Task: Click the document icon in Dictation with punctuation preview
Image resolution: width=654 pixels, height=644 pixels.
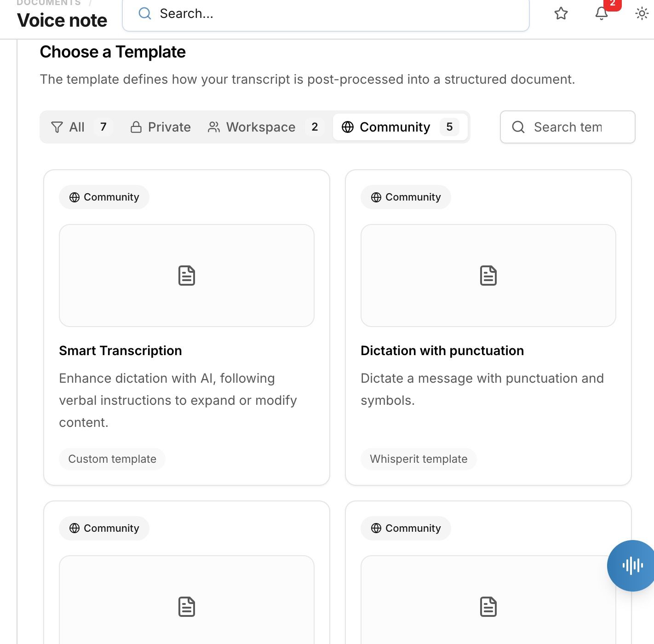Action: [x=488, y=276]
